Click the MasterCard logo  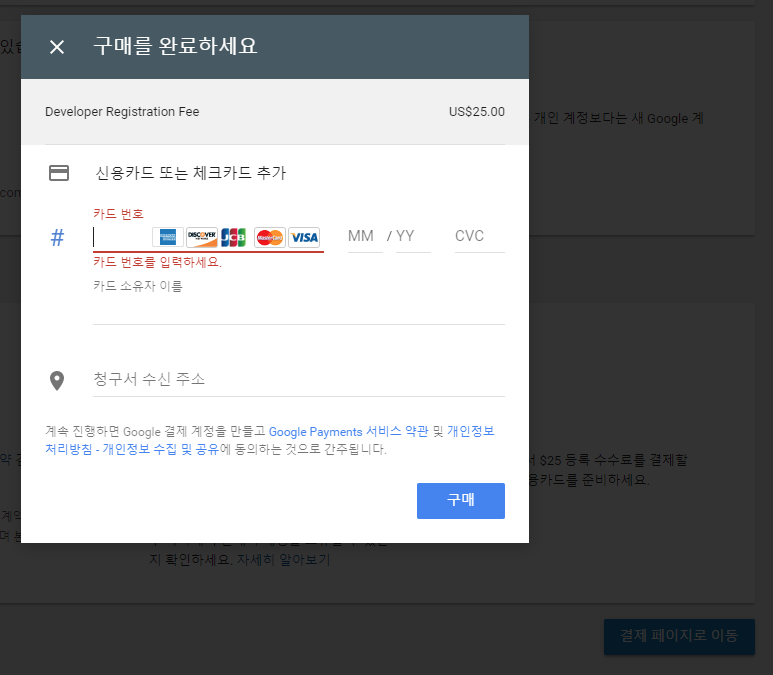[270, 238]
